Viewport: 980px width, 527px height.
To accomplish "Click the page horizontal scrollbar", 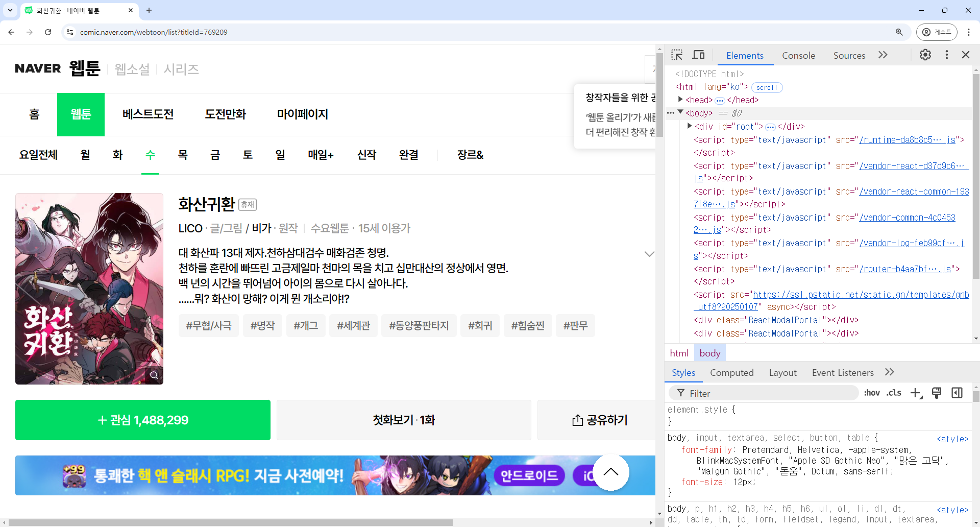I will pyautogui.click(x=231, y=522).
